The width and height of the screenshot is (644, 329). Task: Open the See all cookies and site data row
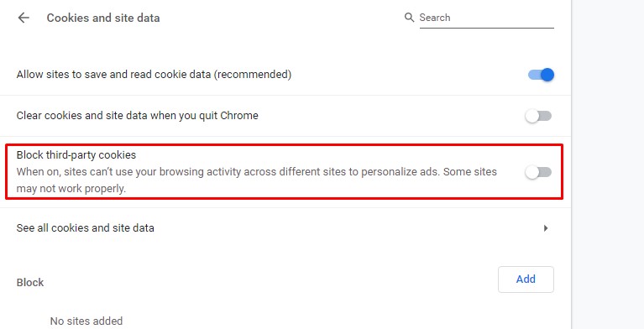pyautogui.click(x=285, y=228)
